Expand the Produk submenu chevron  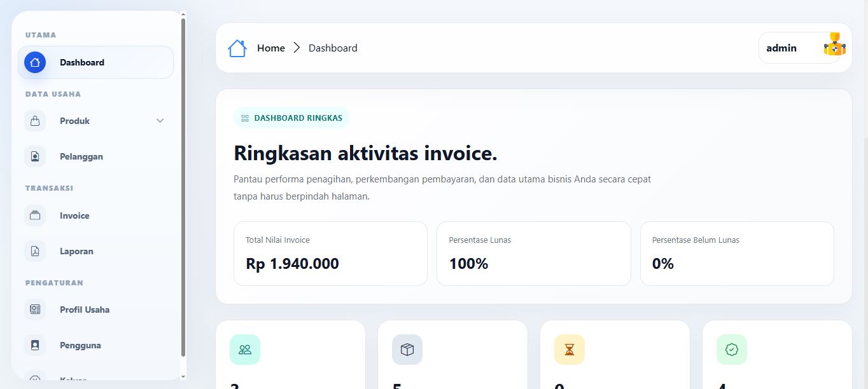coord(160,121)
